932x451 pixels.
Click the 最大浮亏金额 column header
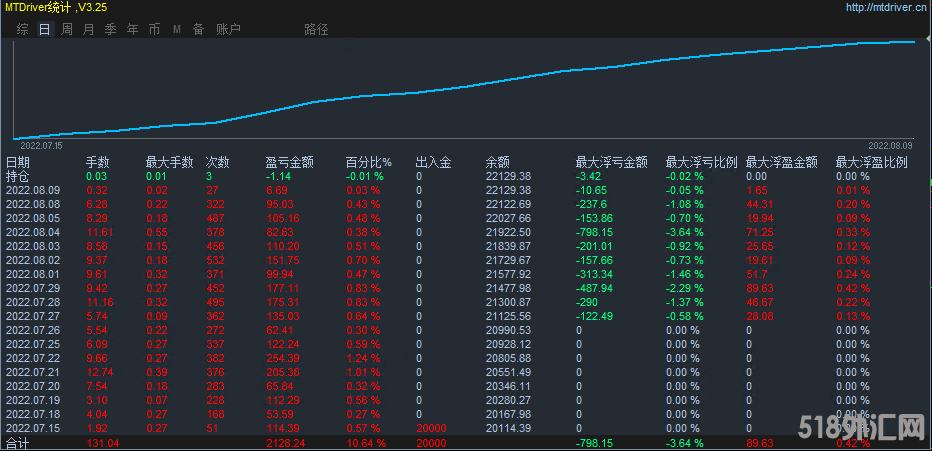coord(611,162)
